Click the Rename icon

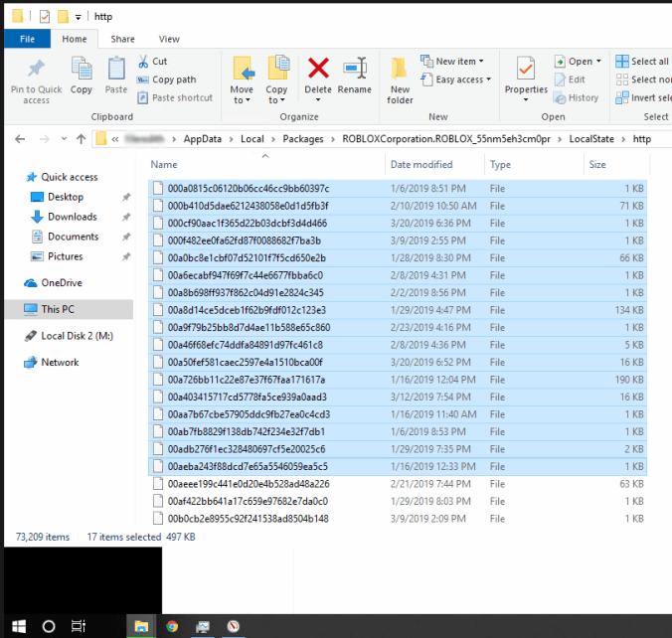tap(355, 69)
